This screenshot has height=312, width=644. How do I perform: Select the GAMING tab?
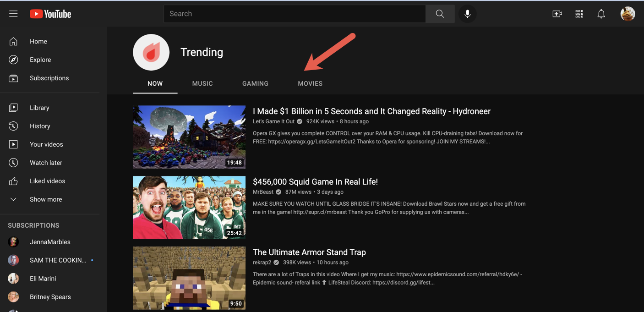pos(255,83)
